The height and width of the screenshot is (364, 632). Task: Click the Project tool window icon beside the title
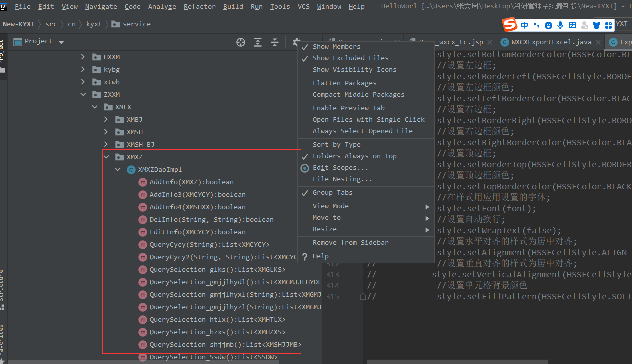point(17,41)
